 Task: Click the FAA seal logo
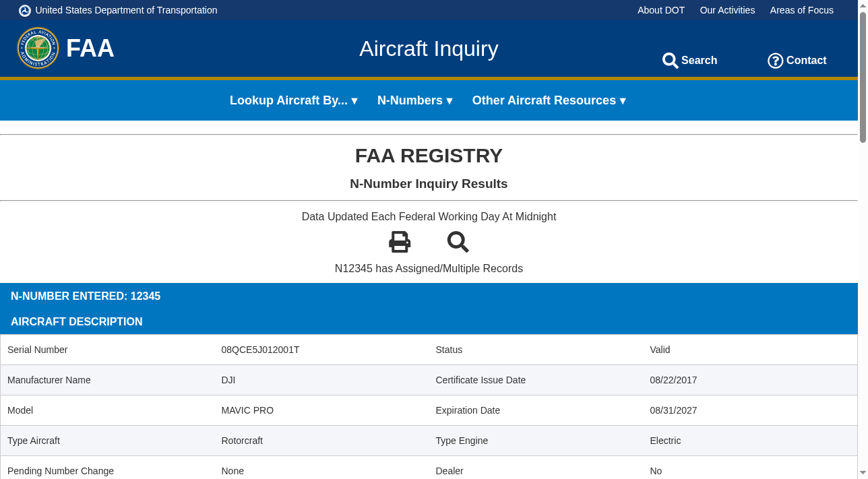coord(38,48)
